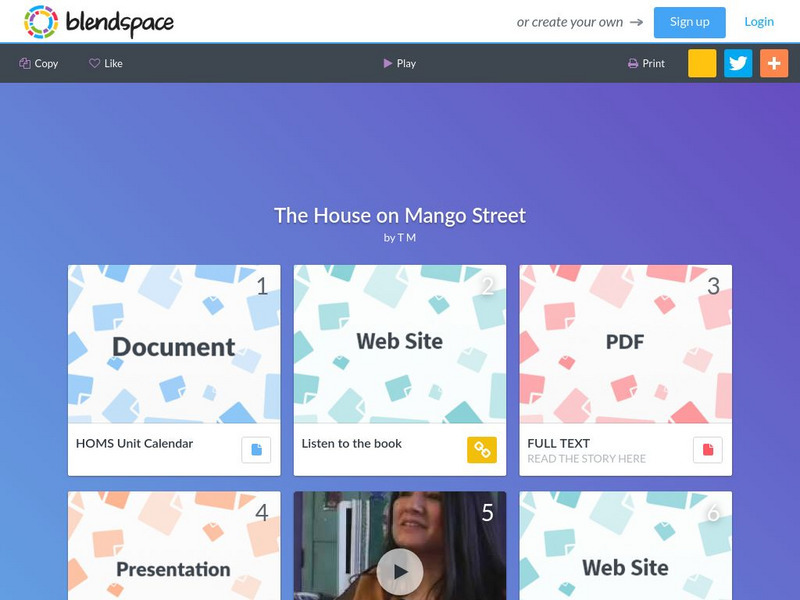Open the PDF tile numbered 3
This screenshot has width=800, height=600.
[x=626, y=344]
